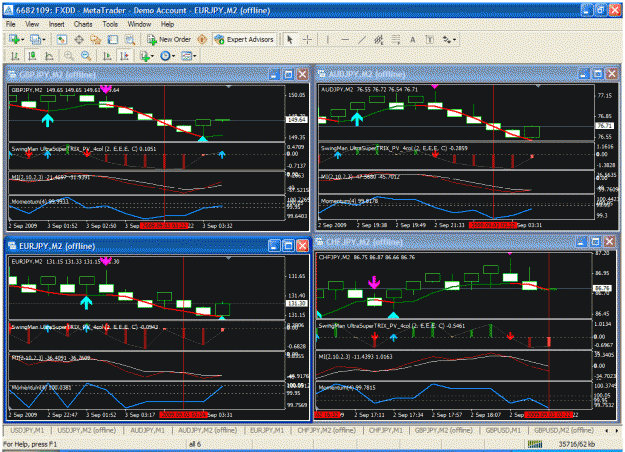Switch to the CHFJPY,M1 chart tab
The image size is (625, 452).
tap(386, 430)
